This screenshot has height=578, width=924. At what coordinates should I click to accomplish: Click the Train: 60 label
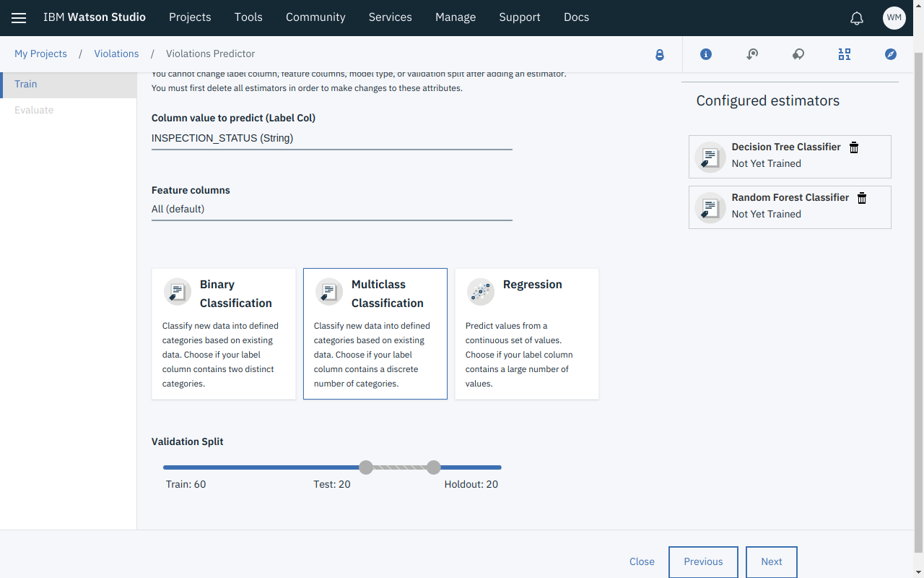click(x=186, y=484)
